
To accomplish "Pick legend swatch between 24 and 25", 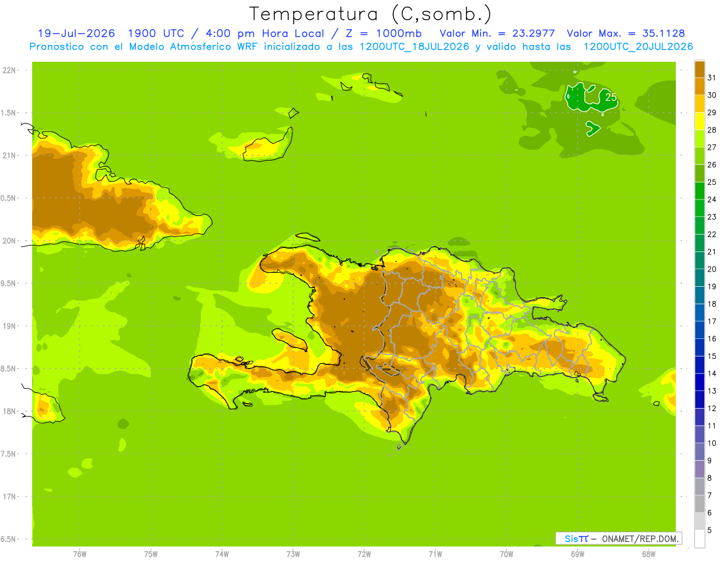I will click(x=699, y=190).
